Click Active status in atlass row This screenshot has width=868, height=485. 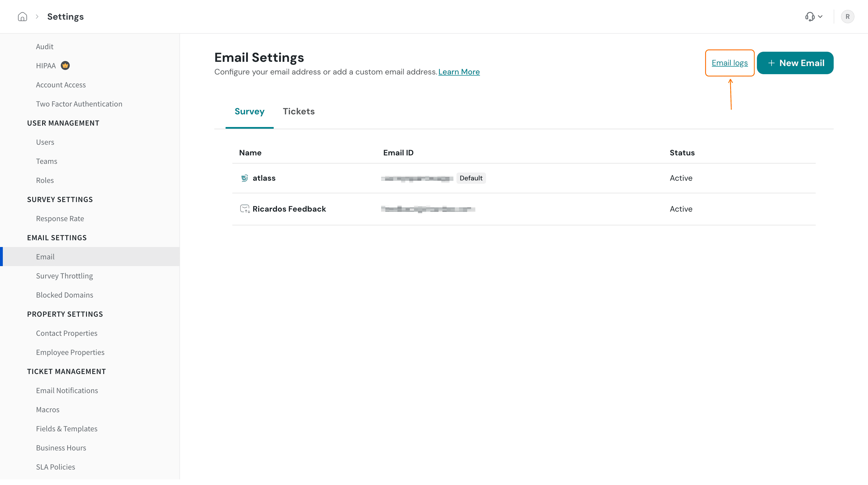pos(681,178)
